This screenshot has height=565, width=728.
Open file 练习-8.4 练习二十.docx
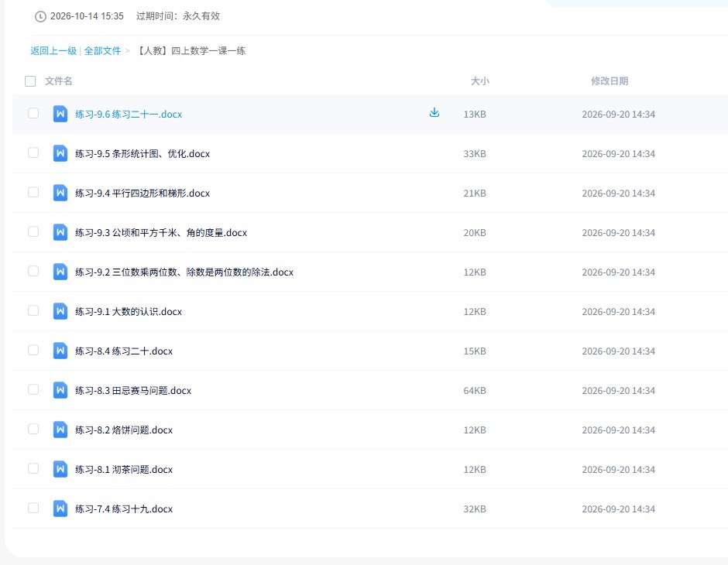click(124, 351)
